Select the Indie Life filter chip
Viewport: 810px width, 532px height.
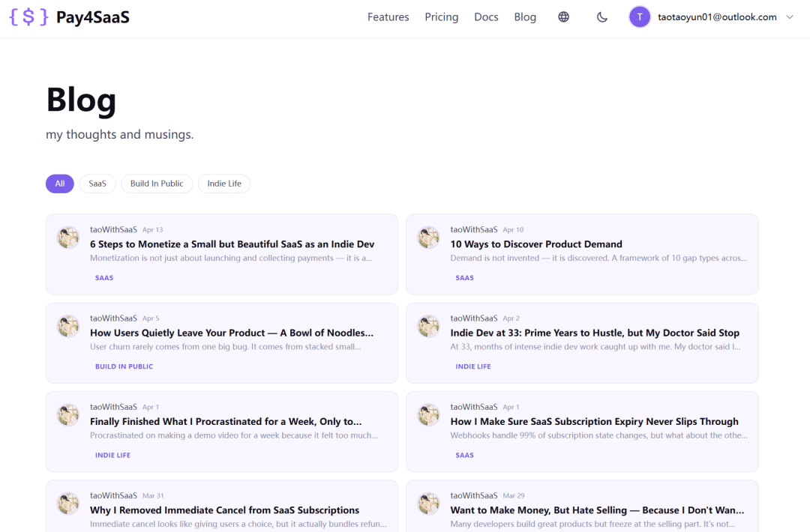coord(224,184)
